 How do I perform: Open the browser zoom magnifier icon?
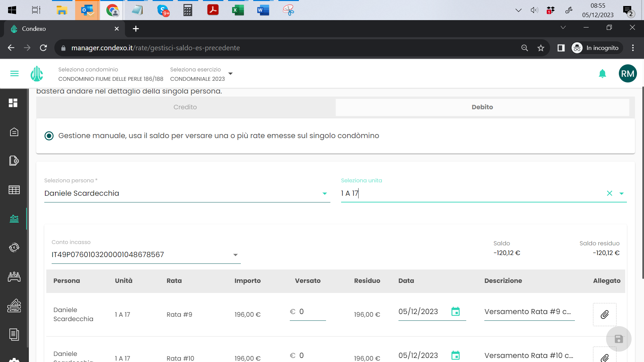(525, 48)
